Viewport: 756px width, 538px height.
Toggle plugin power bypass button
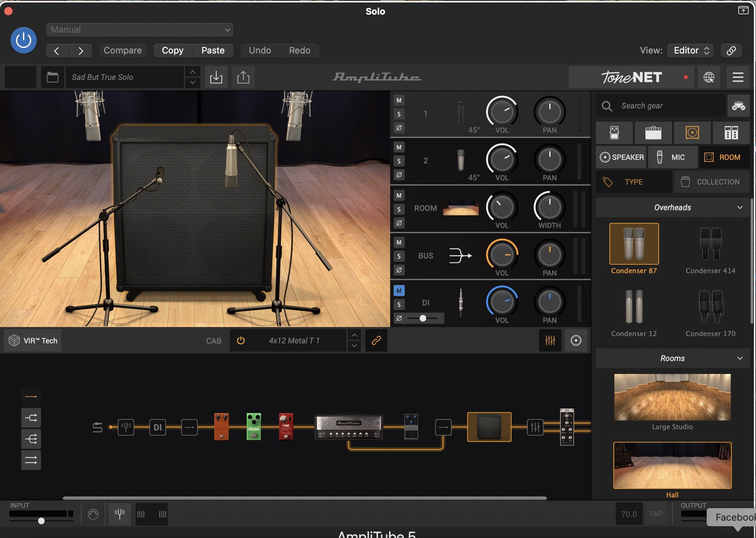[24, 40]
